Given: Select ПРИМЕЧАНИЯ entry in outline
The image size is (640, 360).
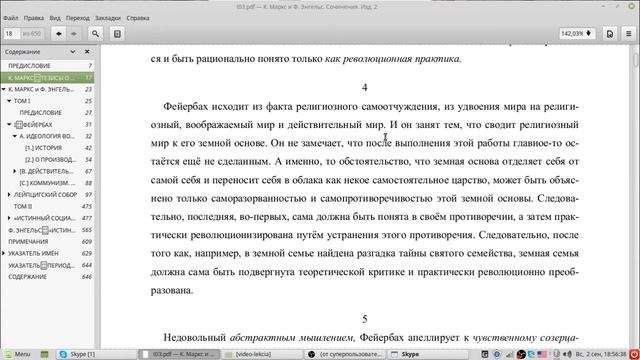Looking at the screenshot, I should click(x=47, y=242).
